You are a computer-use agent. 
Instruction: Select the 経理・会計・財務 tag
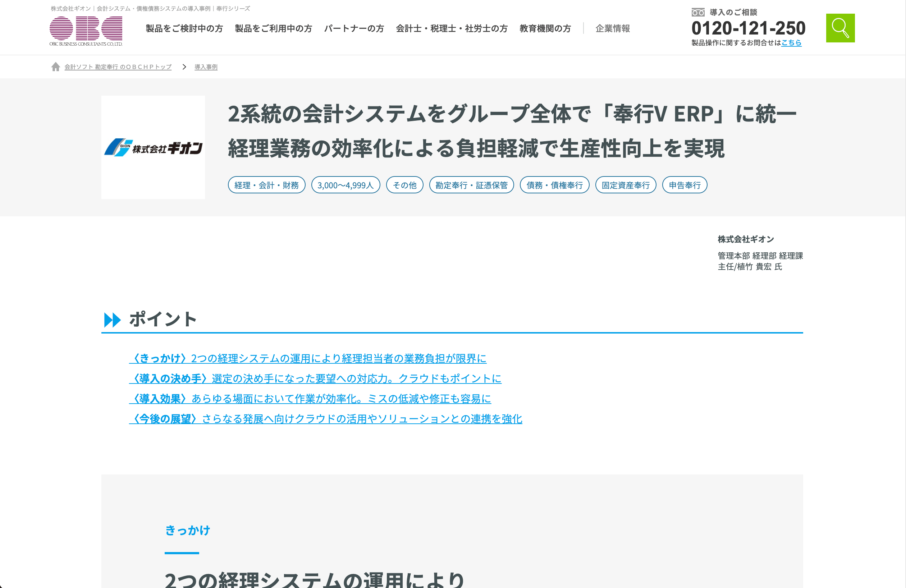[x=266, y=185]
